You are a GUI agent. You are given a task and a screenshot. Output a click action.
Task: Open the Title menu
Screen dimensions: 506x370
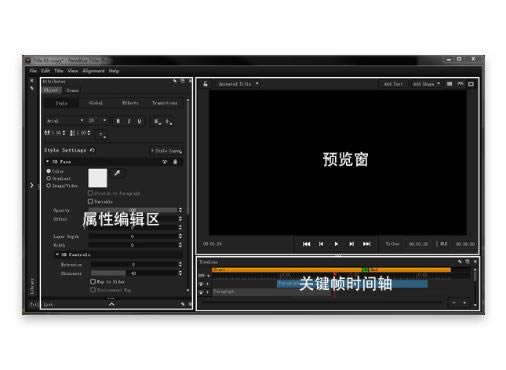tap(59, 71)
